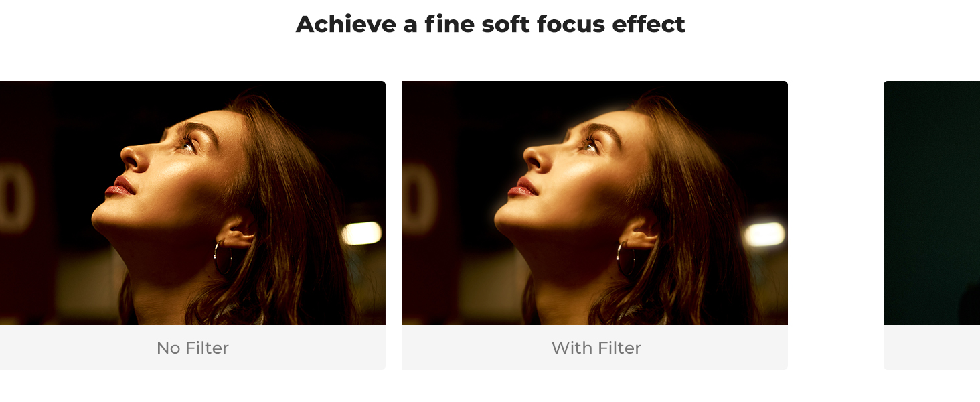980x402 pixels.
Task: Click the woman's eye in With Filter photo
Action: 590,143
